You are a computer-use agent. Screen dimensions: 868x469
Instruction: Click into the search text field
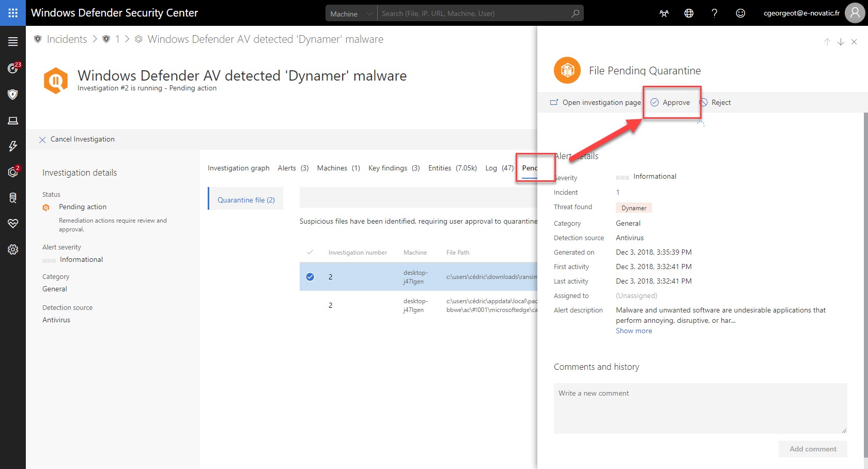pos(473,13)
